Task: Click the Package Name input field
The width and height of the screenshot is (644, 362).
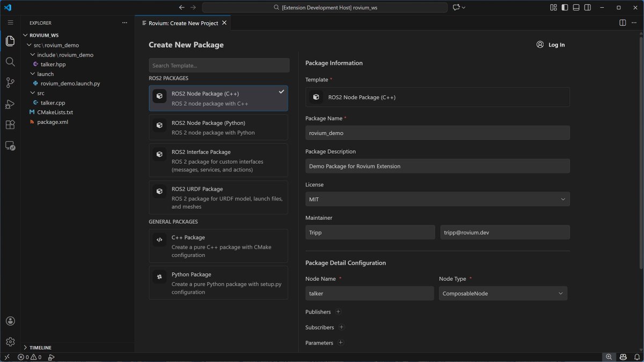Action: tap(437, 133)
